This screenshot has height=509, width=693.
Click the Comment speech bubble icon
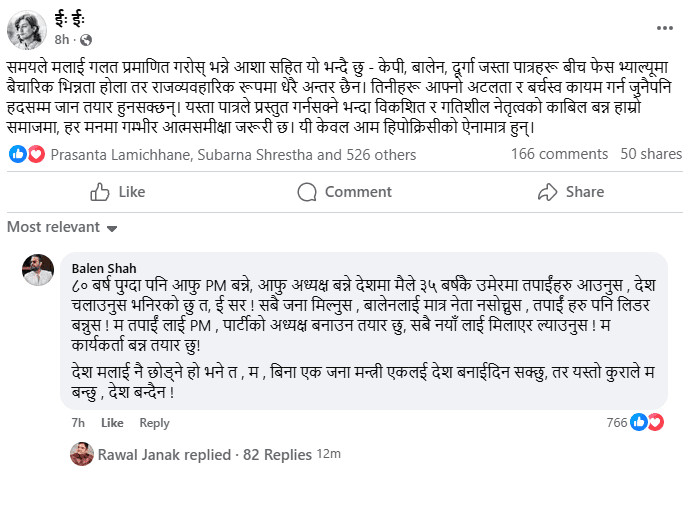click(x=309, y=192)
